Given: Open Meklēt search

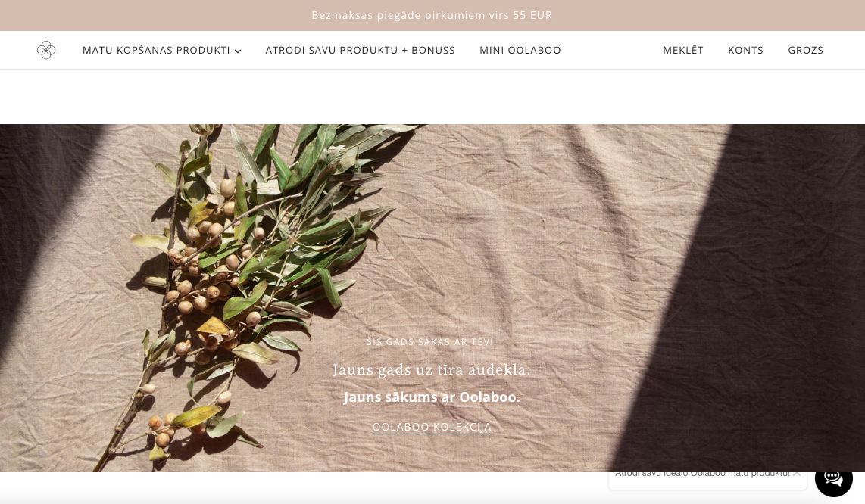Looking at the screenshot, I should tap(683, 50).
